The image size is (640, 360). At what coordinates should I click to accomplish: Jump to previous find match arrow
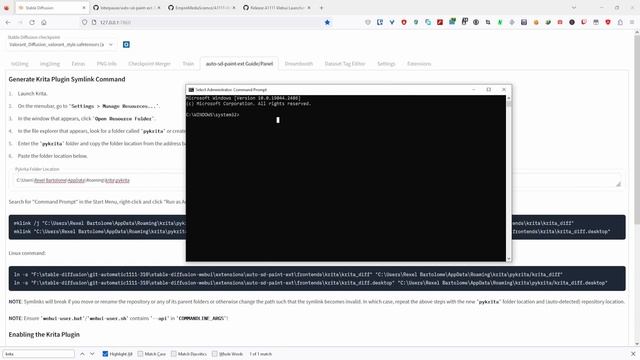[82, 354]
